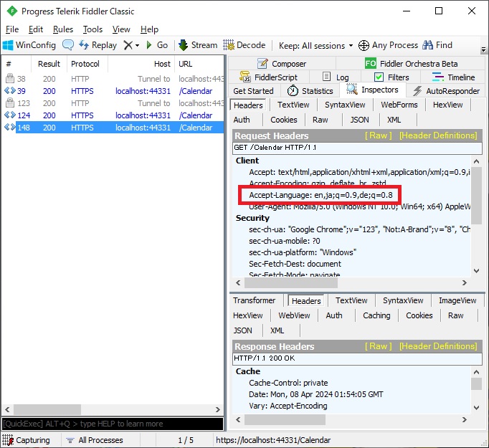Screen dimensions: 489x448
Task: Select session 124 in session list
Action: pyautogui.click(x=113, y=115)
